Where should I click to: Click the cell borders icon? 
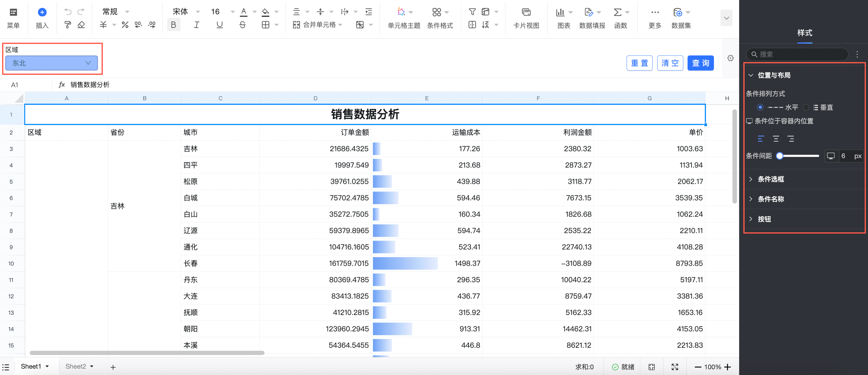tap(265, 25)
